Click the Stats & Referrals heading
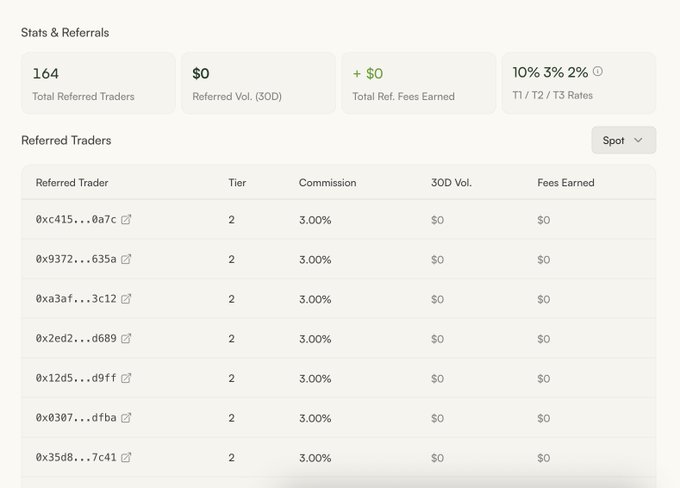This screenshot has height=488, width=680. 65,33
